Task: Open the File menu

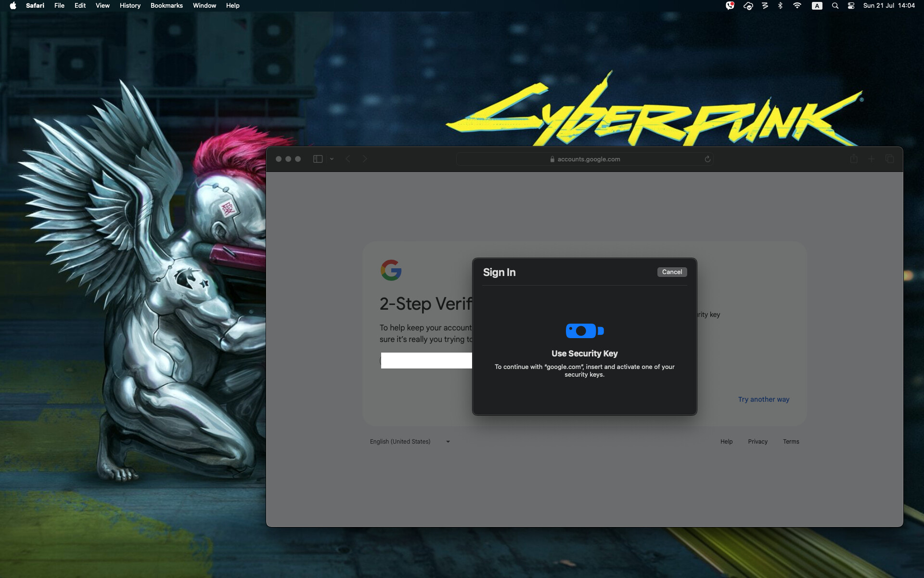Action: tap(59, 6)
